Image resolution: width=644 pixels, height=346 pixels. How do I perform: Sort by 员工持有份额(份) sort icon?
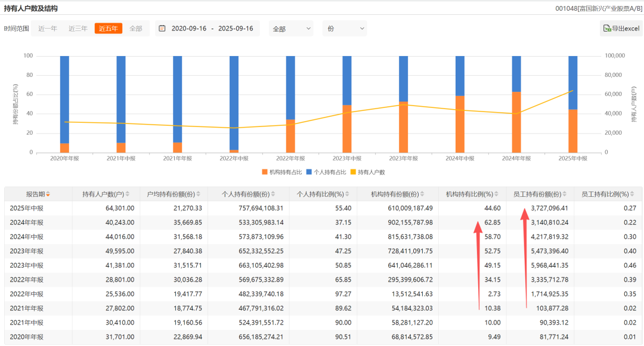(565, 194)
